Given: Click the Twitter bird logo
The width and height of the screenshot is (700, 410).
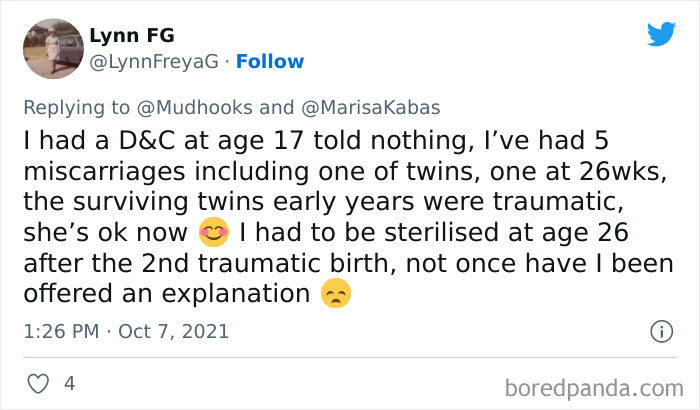Looking at the screenshot, I should pyautogui.click(x=661, y=33).
